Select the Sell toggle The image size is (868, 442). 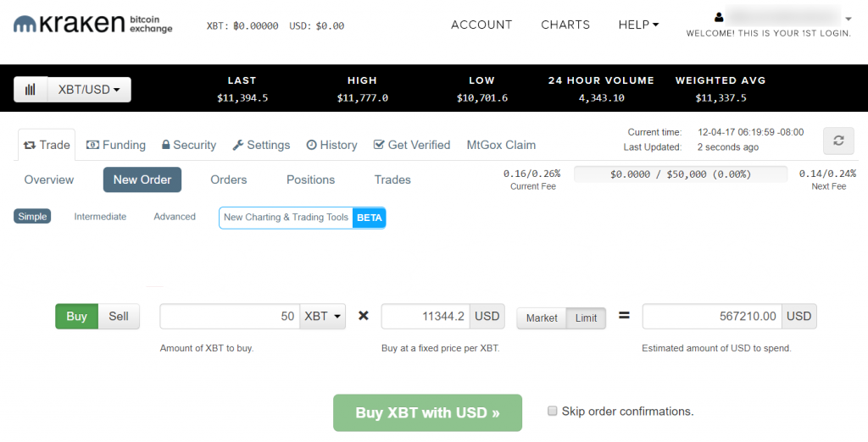tap(119, 317)
